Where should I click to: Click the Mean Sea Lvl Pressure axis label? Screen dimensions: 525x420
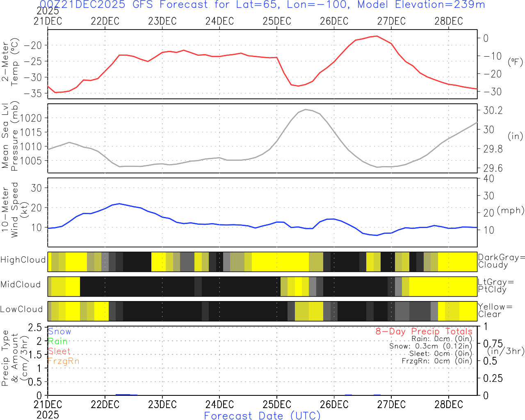pos(10,136)
